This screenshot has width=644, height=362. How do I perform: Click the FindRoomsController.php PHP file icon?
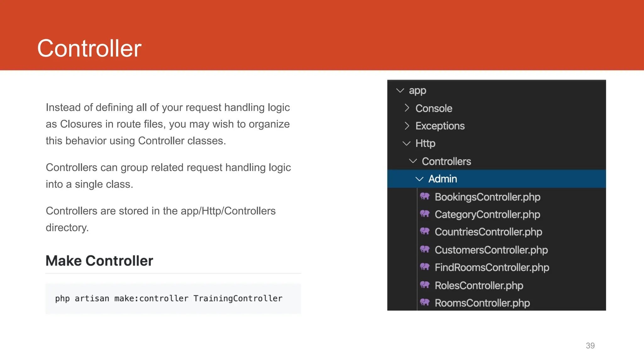pyautogui.click(x=425, y=267)
